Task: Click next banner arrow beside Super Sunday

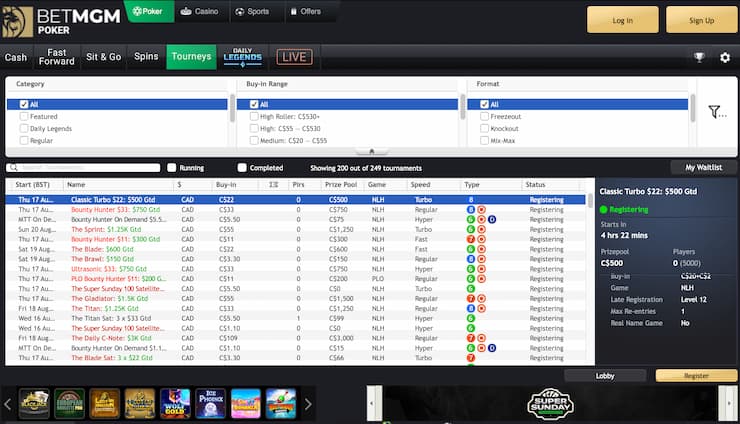Action: click(x=728, y=403)
